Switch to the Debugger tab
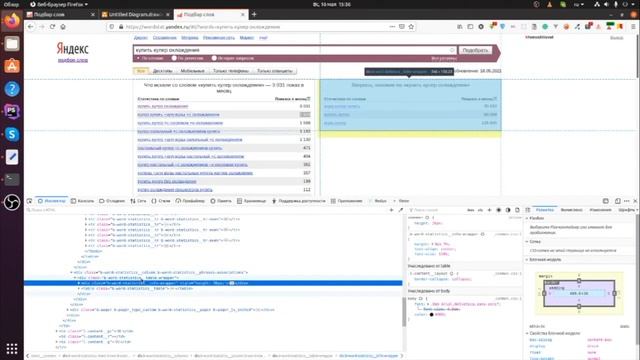The image size is (640, 360). [112, 201]
